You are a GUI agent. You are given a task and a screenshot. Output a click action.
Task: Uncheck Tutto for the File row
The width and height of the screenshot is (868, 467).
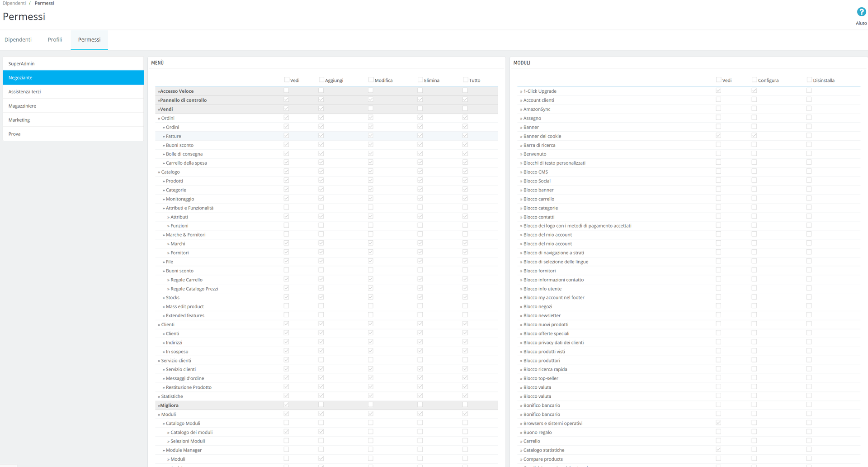465,261
